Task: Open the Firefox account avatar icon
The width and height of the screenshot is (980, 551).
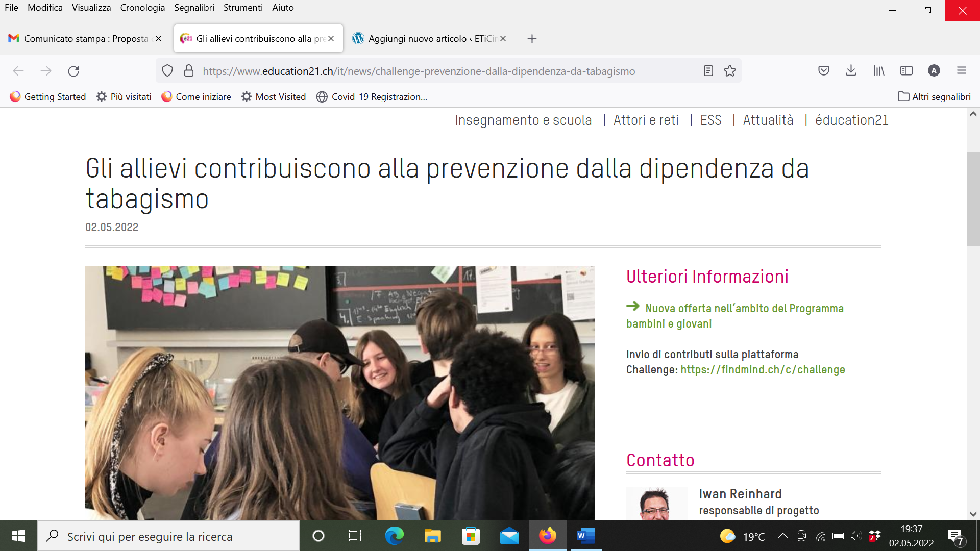Action: (x=934, y=71)
